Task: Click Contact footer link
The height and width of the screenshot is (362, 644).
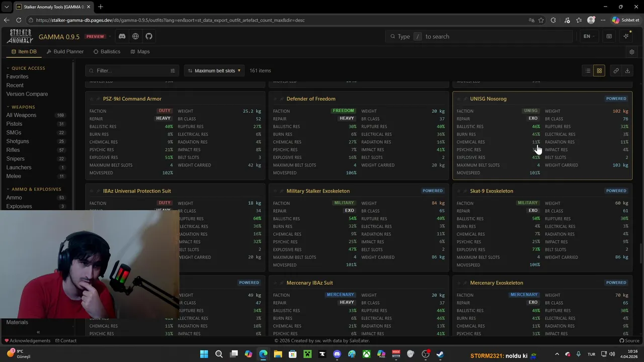Action: 65,341
